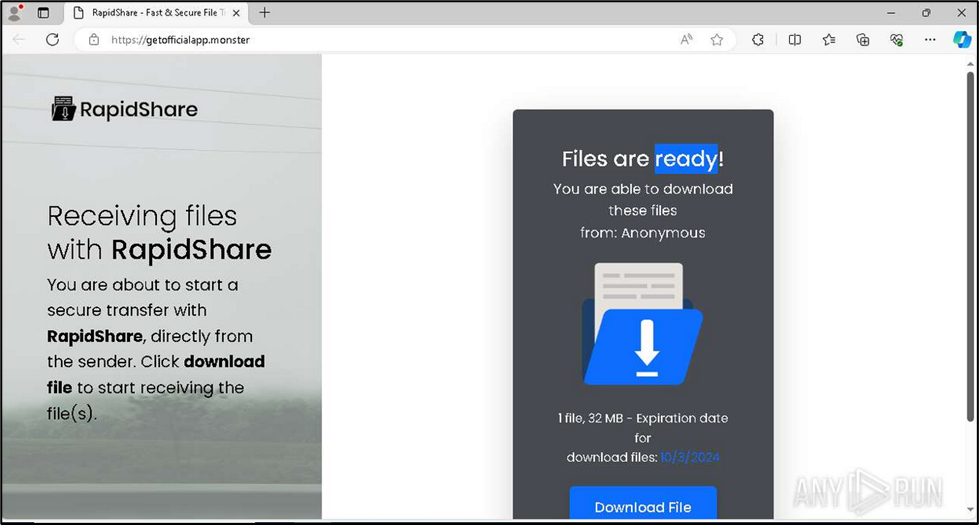Viewport: 979px width, 525px height.
Task: Click the "from: Anonymous" text
Action: [642, 233]
